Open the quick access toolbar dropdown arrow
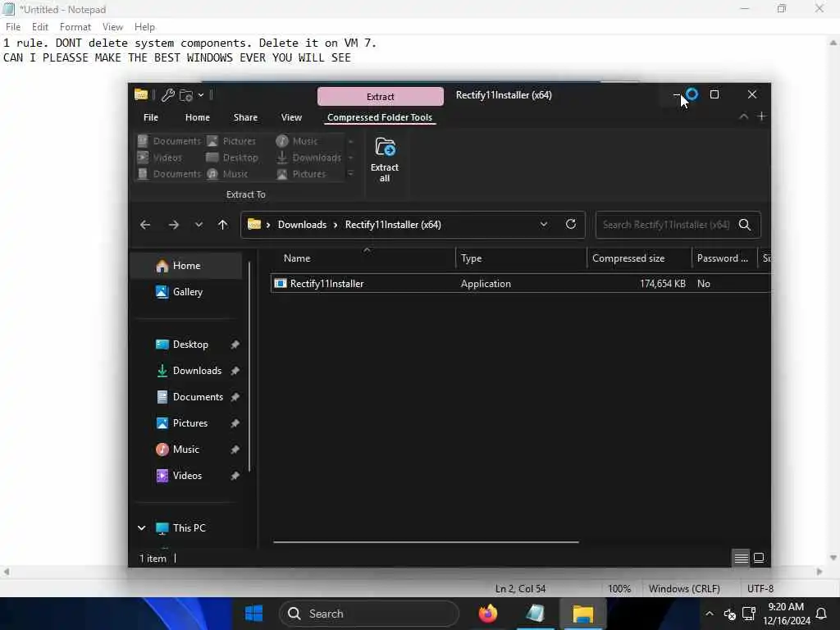 (x=200, y=95)
